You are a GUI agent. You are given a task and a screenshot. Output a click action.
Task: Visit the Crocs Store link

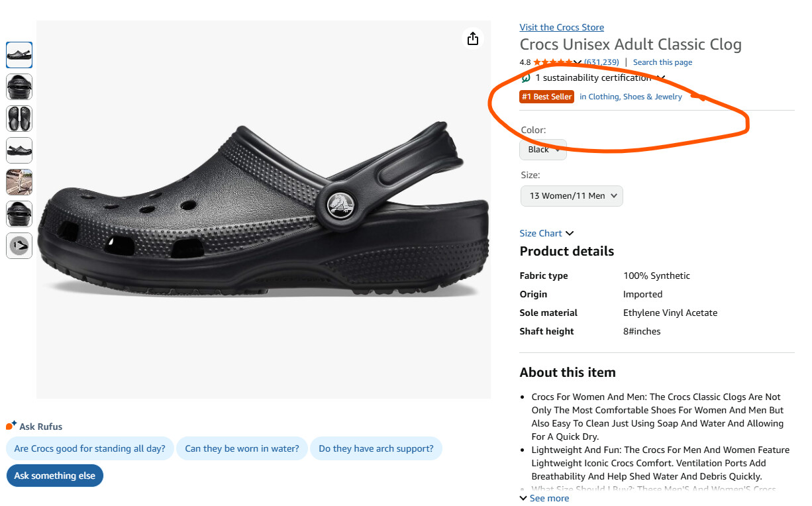click(562, 27)
